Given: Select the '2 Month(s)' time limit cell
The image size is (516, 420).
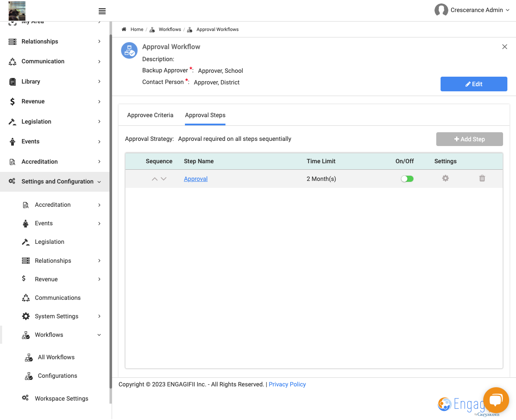Looking at the screenshot, I should coord(321,179).
